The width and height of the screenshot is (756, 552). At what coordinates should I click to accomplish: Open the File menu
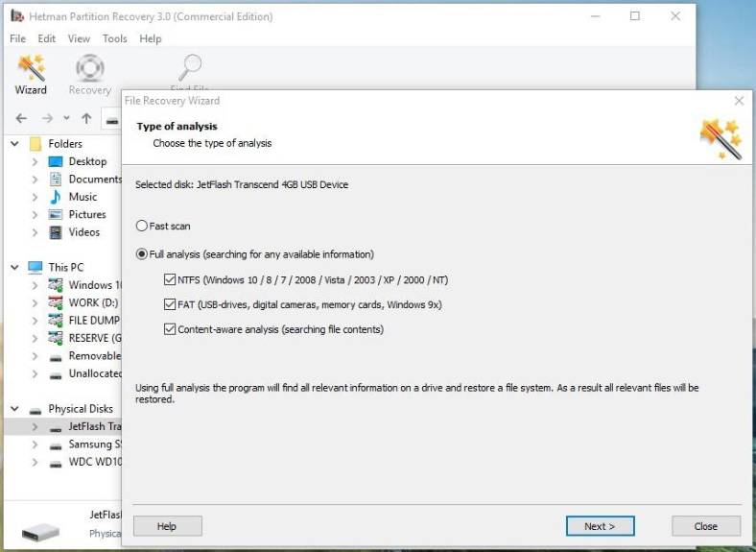click(17, 38)
